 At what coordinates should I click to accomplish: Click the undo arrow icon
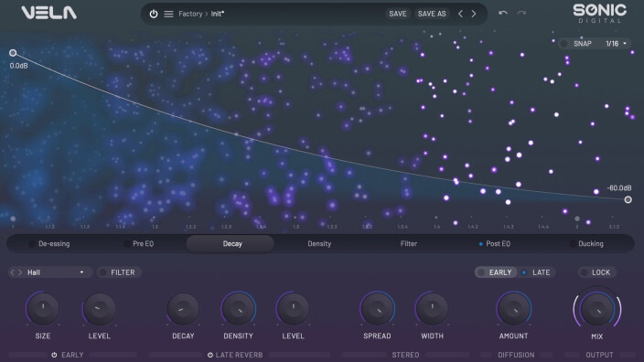[x=503, y=13]
